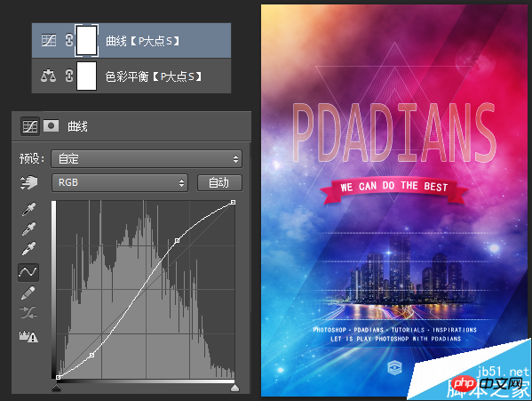Click the 曲线 layer mask thumbnail
The image size is (532, 401).
[86, 40]
